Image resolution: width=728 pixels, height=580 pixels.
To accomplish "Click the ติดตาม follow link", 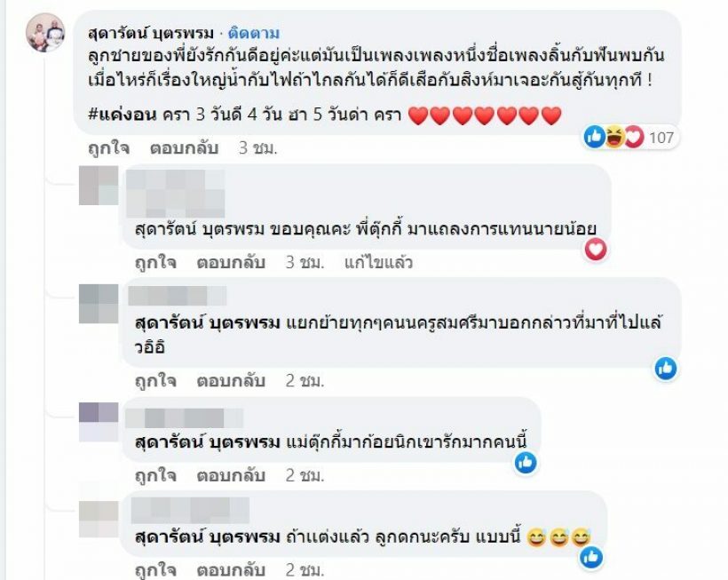I will (254, 34).
